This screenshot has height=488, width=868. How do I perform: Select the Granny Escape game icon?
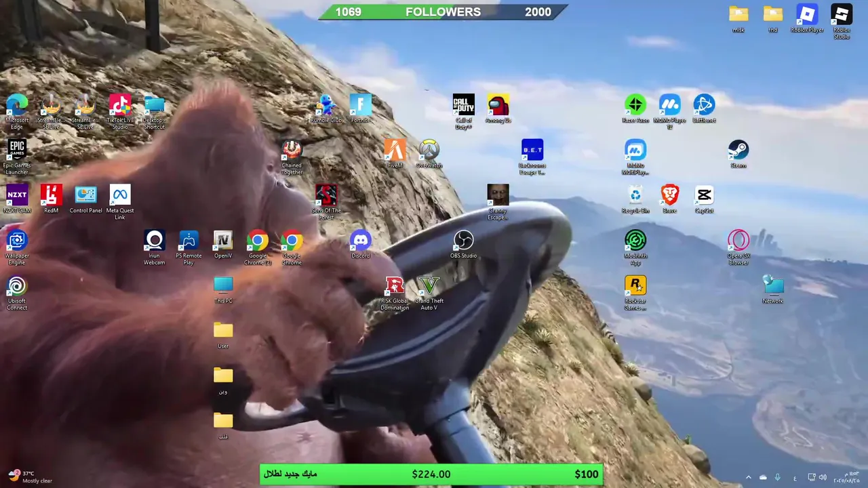(498, 202)
